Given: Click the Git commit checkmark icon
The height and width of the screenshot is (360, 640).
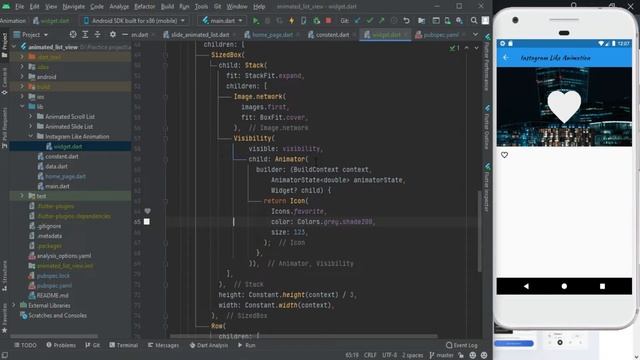Looking at the screenshot, I should point(369,20).
